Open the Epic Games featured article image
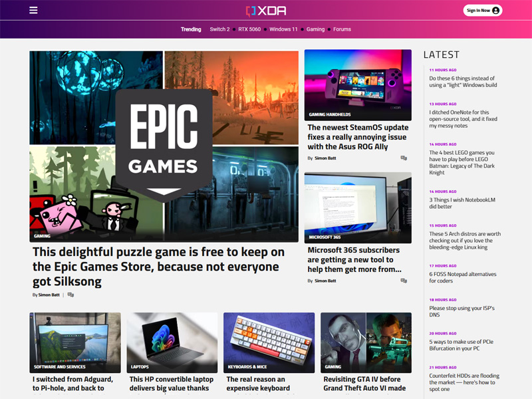The image size is (532, 399). point(164,146)
